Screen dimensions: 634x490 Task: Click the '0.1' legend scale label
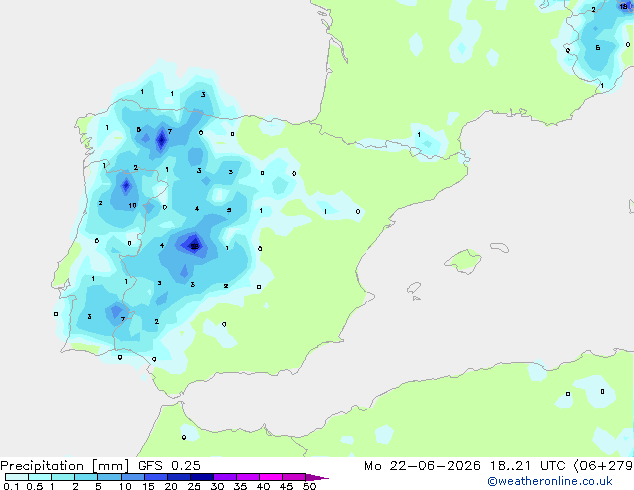point(11,486)
